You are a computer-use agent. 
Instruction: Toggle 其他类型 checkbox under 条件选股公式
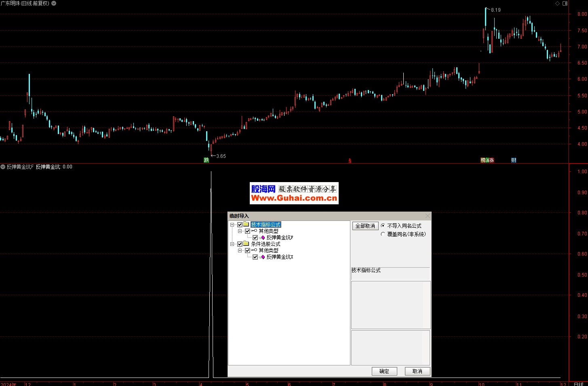click(x=248, y=250)
